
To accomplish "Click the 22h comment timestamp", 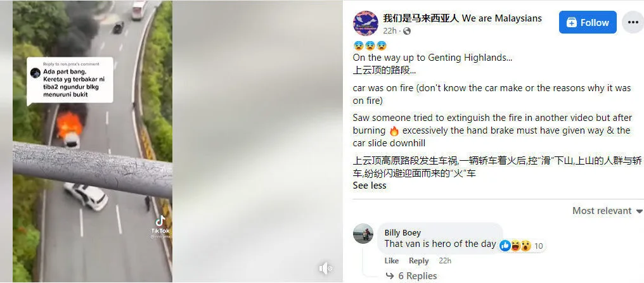I will tap(445, 261).
